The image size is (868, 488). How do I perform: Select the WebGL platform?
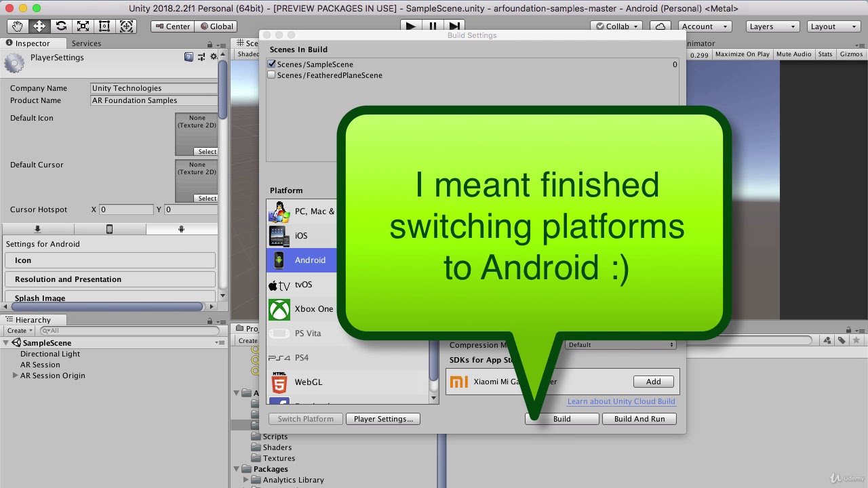pos(348,382)
